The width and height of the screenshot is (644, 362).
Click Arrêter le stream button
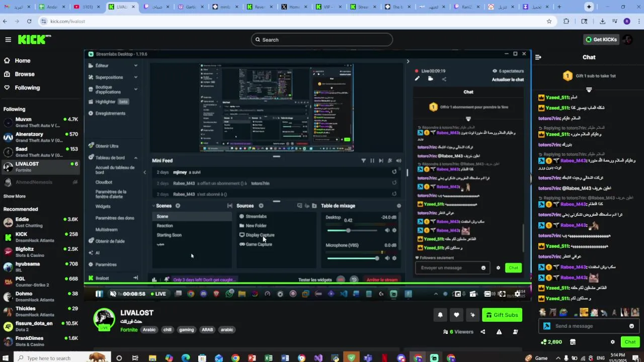point(382,280)
